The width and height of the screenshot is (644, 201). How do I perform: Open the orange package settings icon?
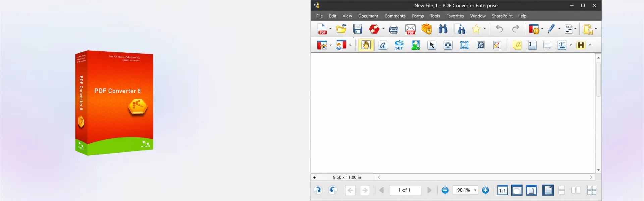click(x=427, y=29)
